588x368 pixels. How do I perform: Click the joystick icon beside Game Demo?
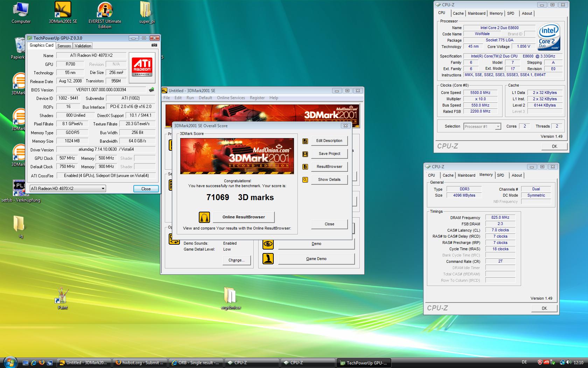pos(268,259)
